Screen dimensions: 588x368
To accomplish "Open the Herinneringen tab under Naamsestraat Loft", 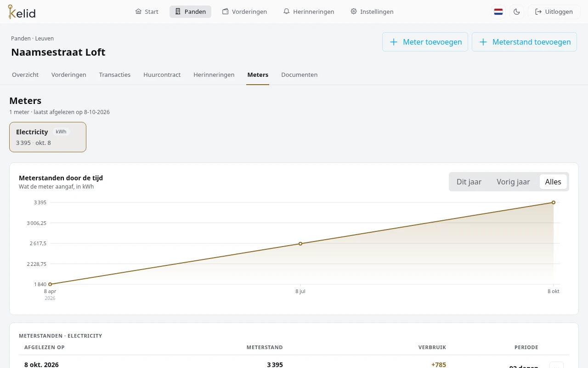I will [214, 75].
